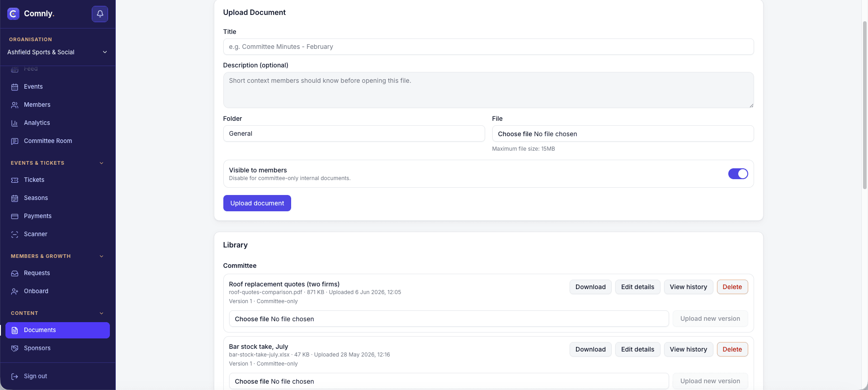Download Roof replacement quotes document
The width and height of the screenshot is (868, 390).
click(x=590, y=287)
